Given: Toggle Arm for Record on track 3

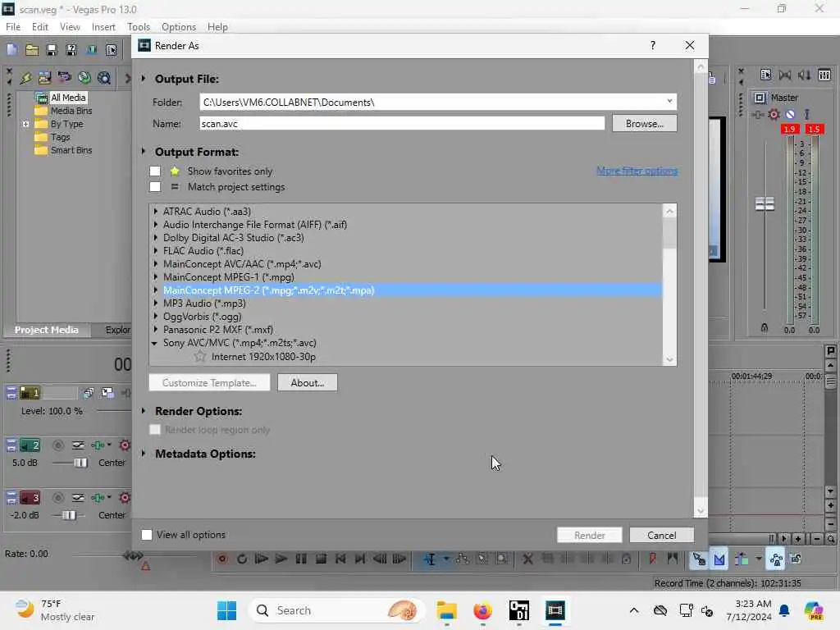Looking at the screenshot, I should click(x=58, y=498).
